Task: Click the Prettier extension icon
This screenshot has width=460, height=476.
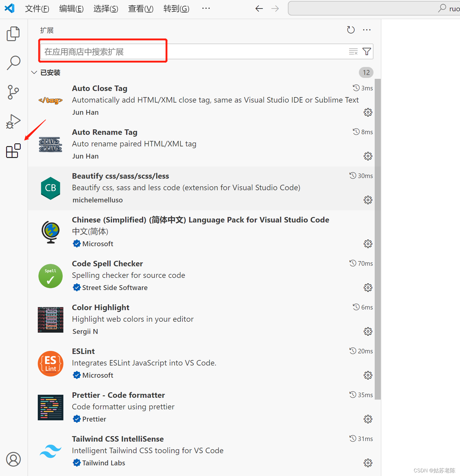Action: (51, 408)
